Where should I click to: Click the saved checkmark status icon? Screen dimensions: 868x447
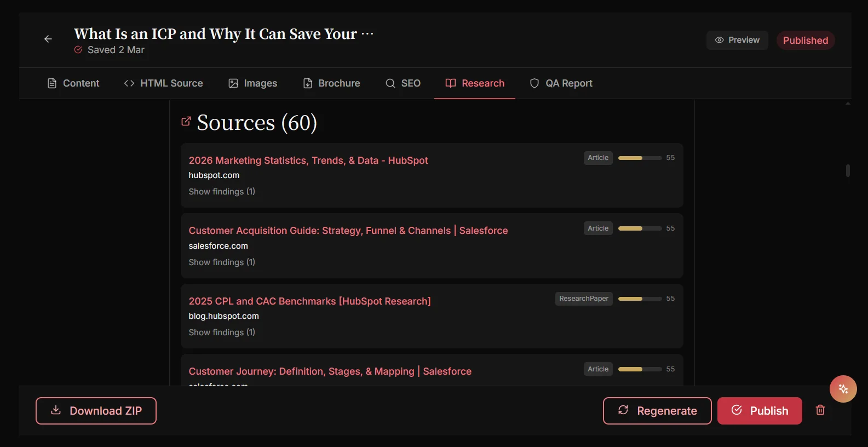(x=78, y=50)
